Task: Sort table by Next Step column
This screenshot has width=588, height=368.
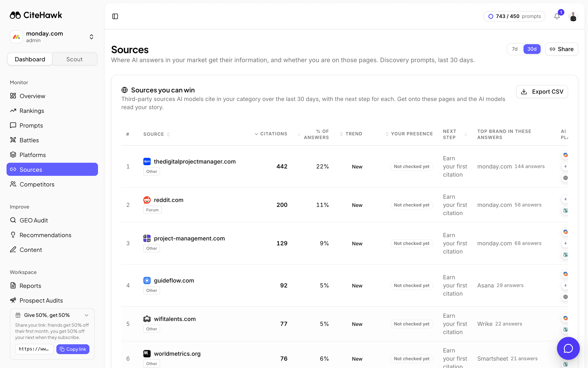Action: click(455, 134)
